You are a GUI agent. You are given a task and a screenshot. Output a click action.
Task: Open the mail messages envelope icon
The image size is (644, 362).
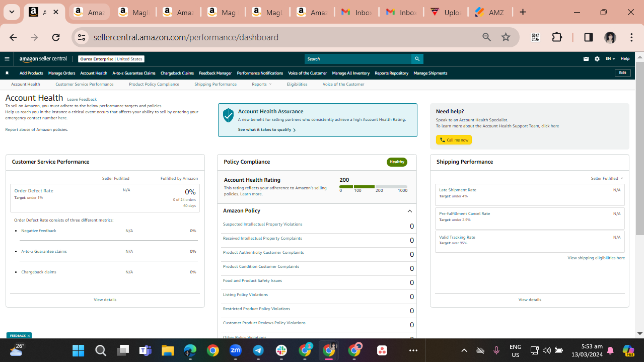point(586,59)
